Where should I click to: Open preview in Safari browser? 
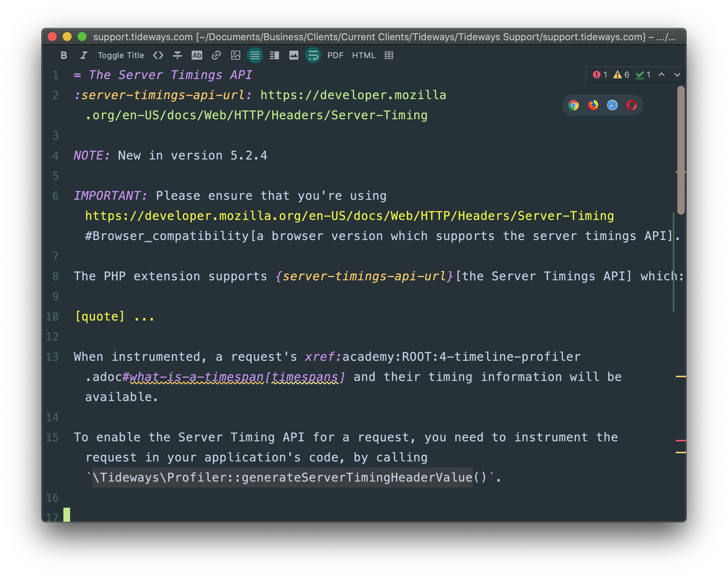point(612,105)
